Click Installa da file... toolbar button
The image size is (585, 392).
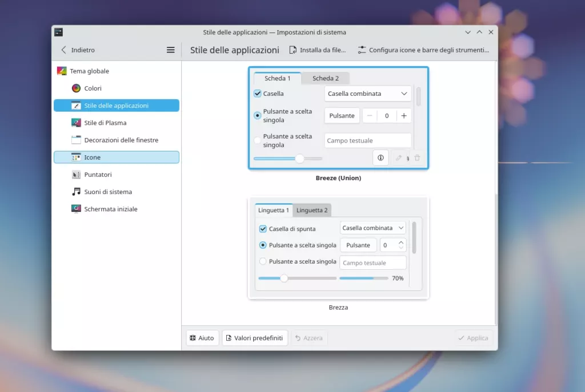[x=318, y=50]
